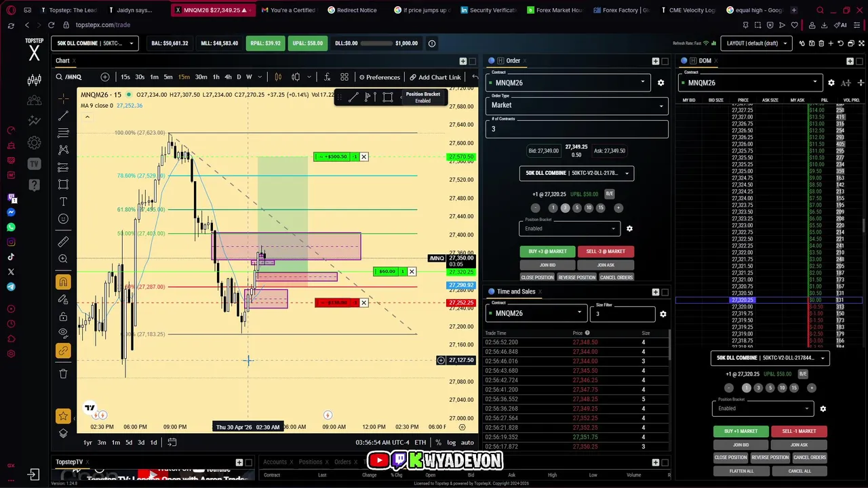
Task: Expand the timeframe list chevron
Action: tap(260, 77)
